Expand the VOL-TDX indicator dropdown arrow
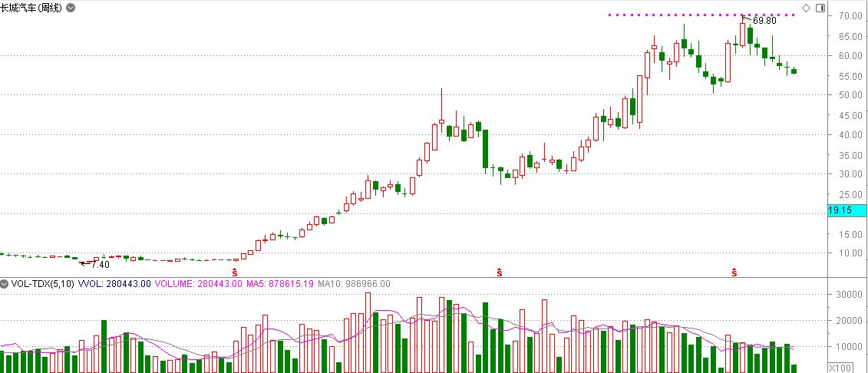This screenshot has width=868, height=373. tap(5, 284)
